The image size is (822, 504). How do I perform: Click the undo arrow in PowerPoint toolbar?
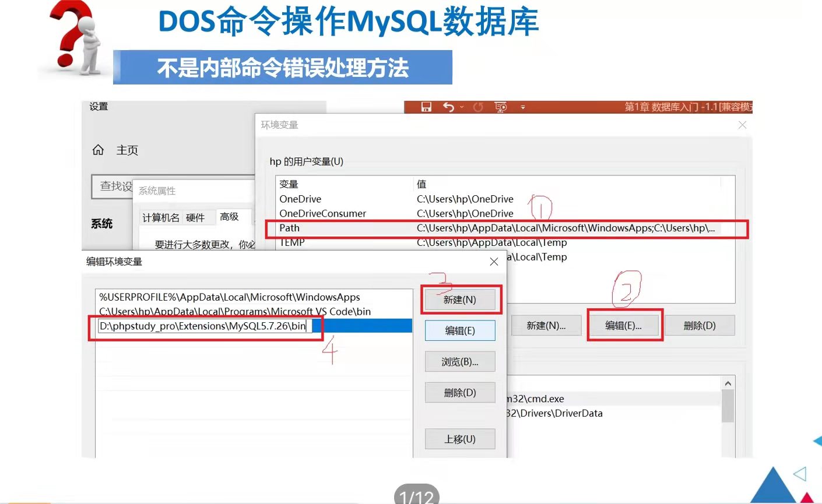point(448,107)
